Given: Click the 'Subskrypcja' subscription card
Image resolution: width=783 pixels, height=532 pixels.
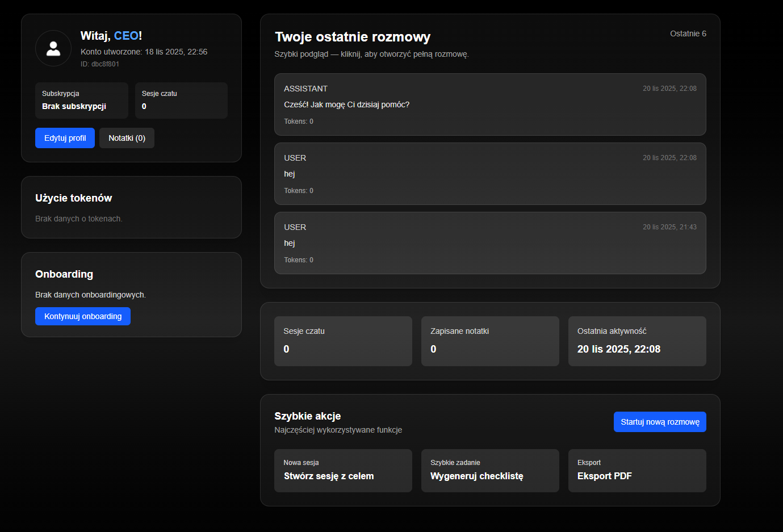Looking at the screenshot, I should [x=81, y=100].
